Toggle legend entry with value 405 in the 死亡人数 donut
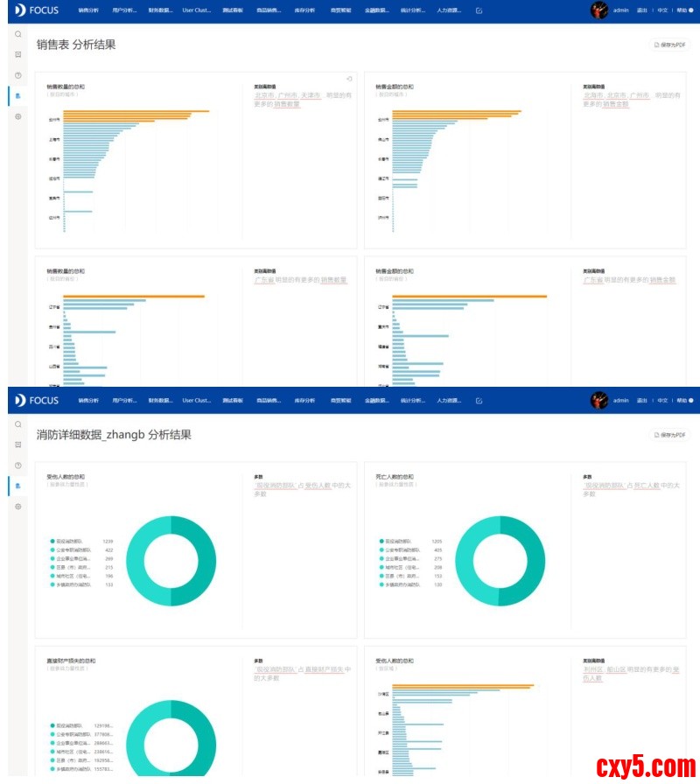This screenshot has width=700, height=784. pos(410,550)
